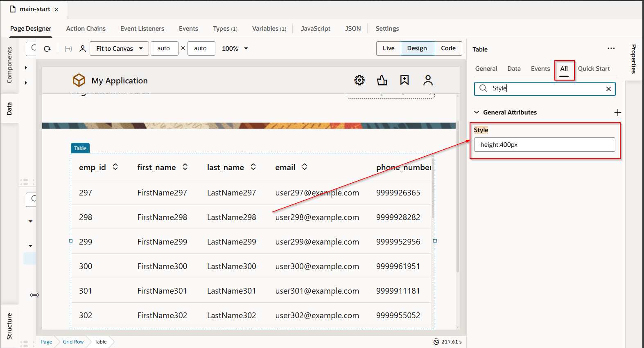Click Grid Row in the breadcrumb

[73, 342]
